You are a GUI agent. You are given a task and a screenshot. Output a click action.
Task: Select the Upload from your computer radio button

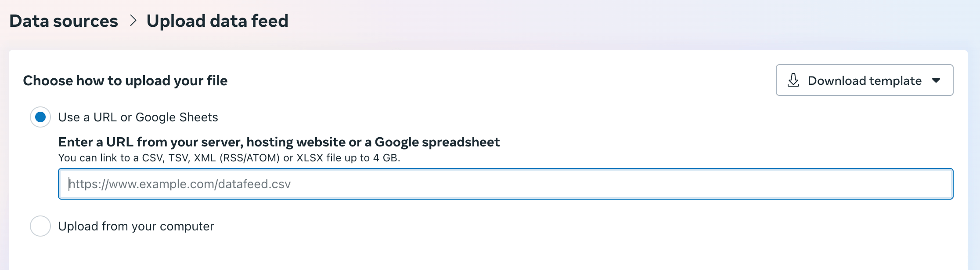point(40,226)
